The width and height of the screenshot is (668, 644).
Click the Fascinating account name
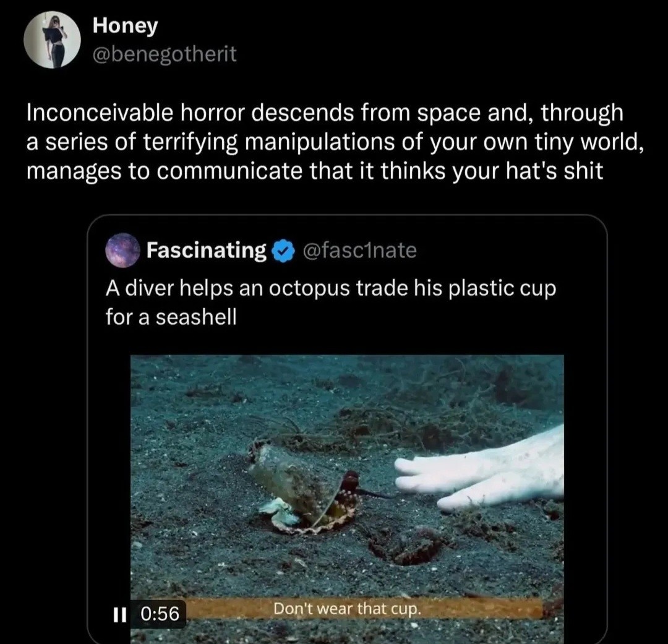click(x=206, y=251)
